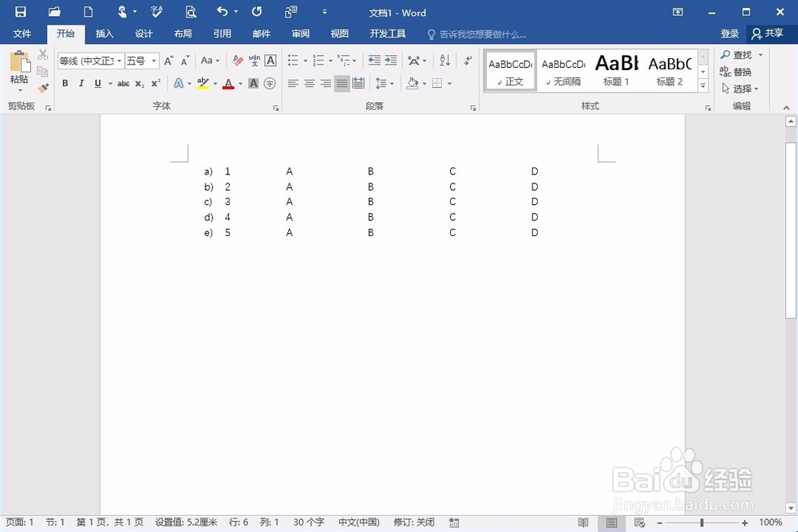Open the phonetic guide (wén) tool

pyautogui.click(x=255, y=61)
